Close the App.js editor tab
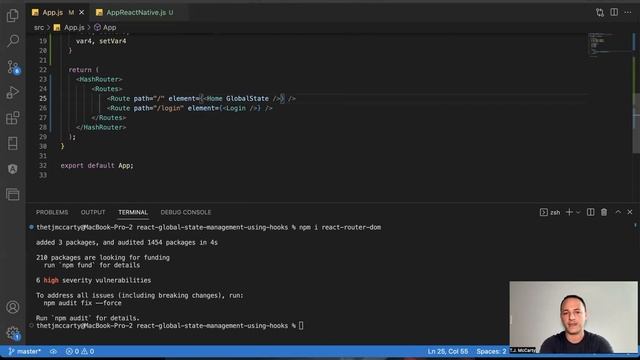 click(82, 13)
